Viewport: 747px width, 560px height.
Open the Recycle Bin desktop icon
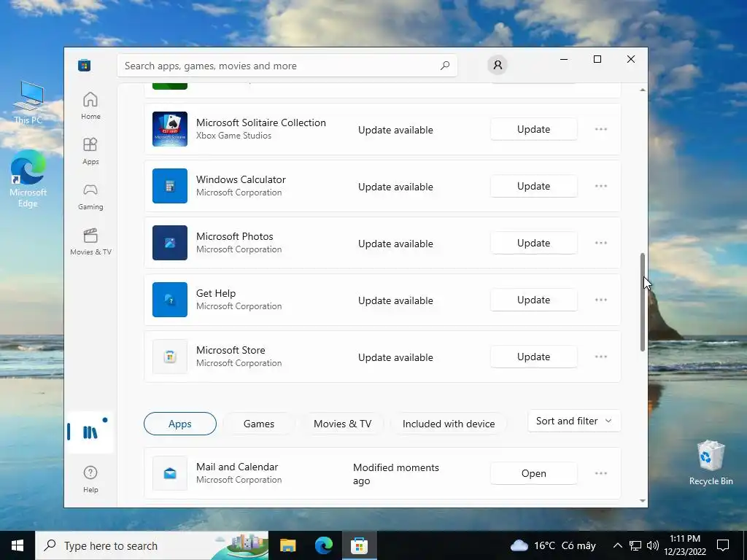711,462
